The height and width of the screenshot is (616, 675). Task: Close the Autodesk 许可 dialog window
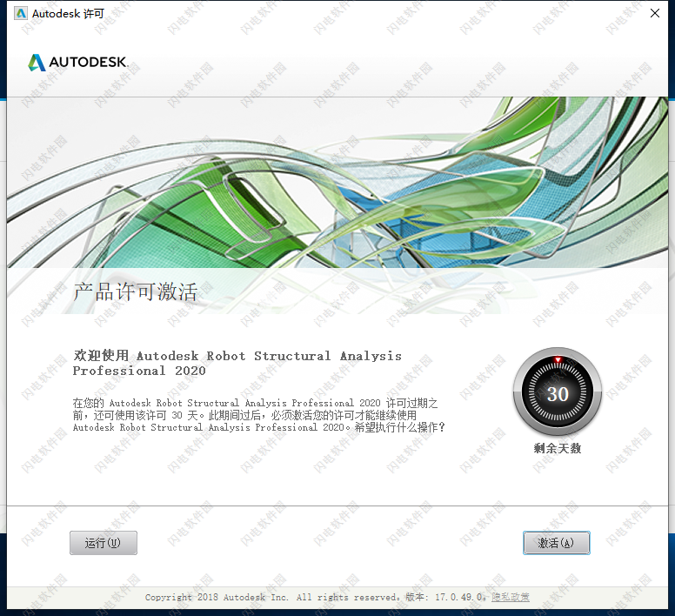click(x=655, y=13)
